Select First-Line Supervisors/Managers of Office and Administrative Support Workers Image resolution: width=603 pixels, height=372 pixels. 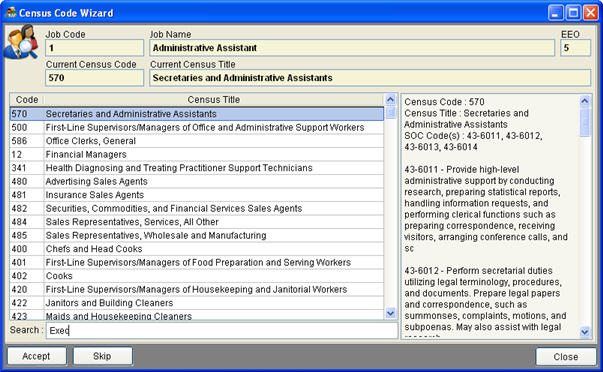click(197, 127)
